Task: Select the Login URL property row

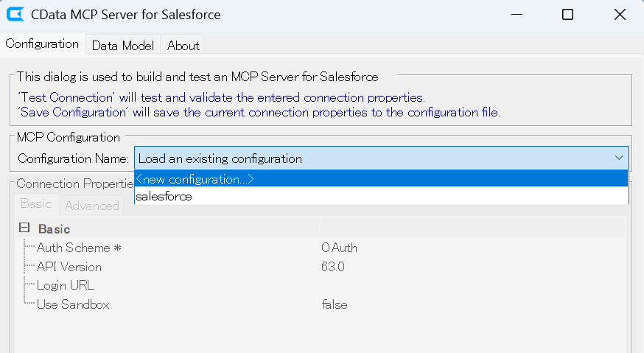Action: click(x=321, y=285)
